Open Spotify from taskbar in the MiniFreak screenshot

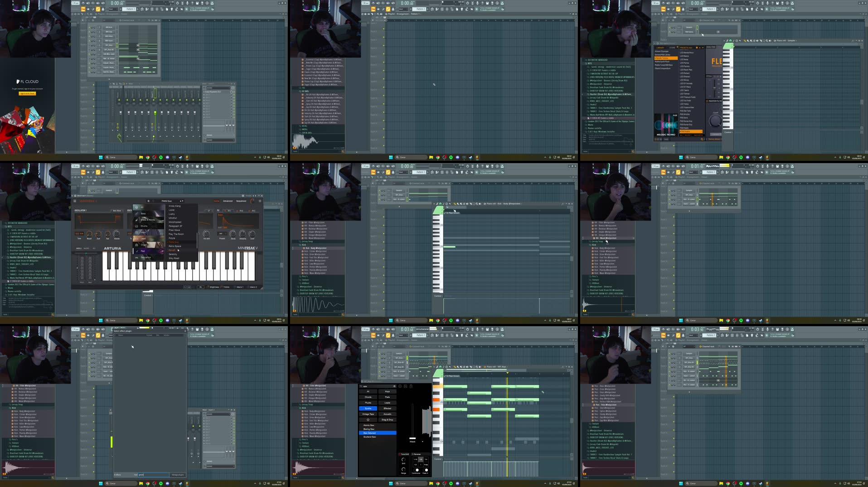coord(161,320)
